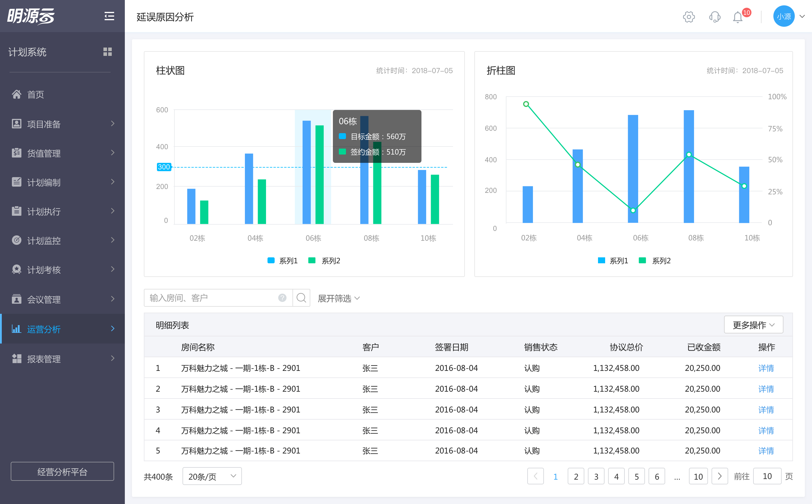This screenshot has height=504, width=812.
Task: Expand the 计划编制 menu chevron
Action: 113,182
